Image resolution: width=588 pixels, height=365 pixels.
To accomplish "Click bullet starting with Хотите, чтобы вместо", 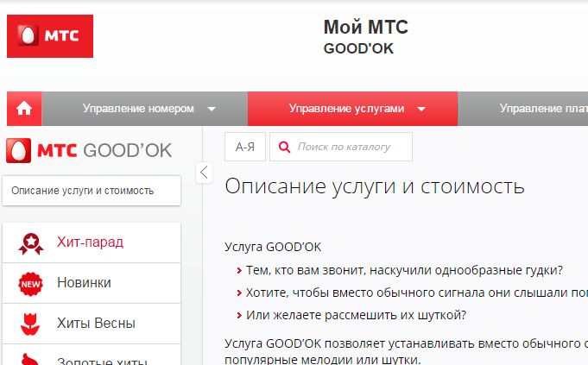I will [x=417, y=293].
